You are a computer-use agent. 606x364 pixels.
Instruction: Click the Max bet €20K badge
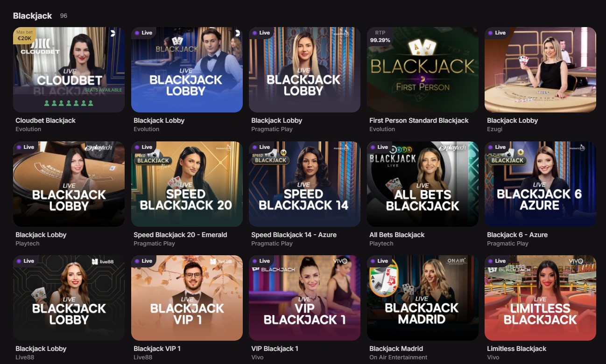pyautogui.click(x=24, y=35)
